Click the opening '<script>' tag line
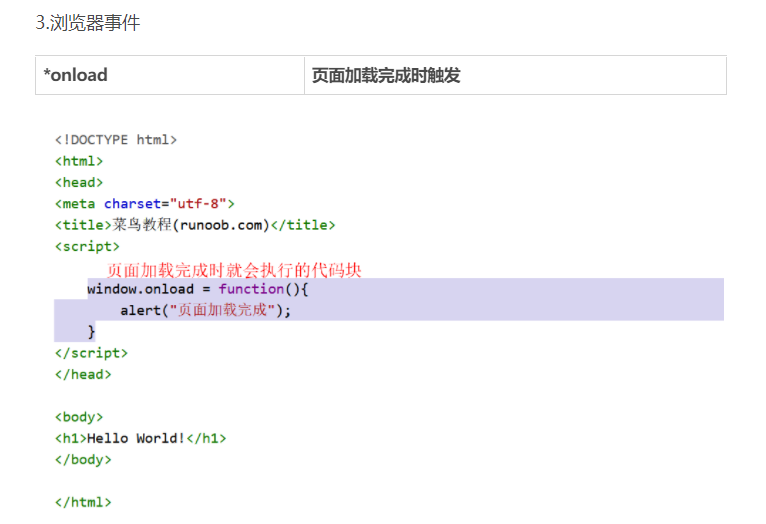The height and width of the screenshot is (524, 766). pos(87,247)
